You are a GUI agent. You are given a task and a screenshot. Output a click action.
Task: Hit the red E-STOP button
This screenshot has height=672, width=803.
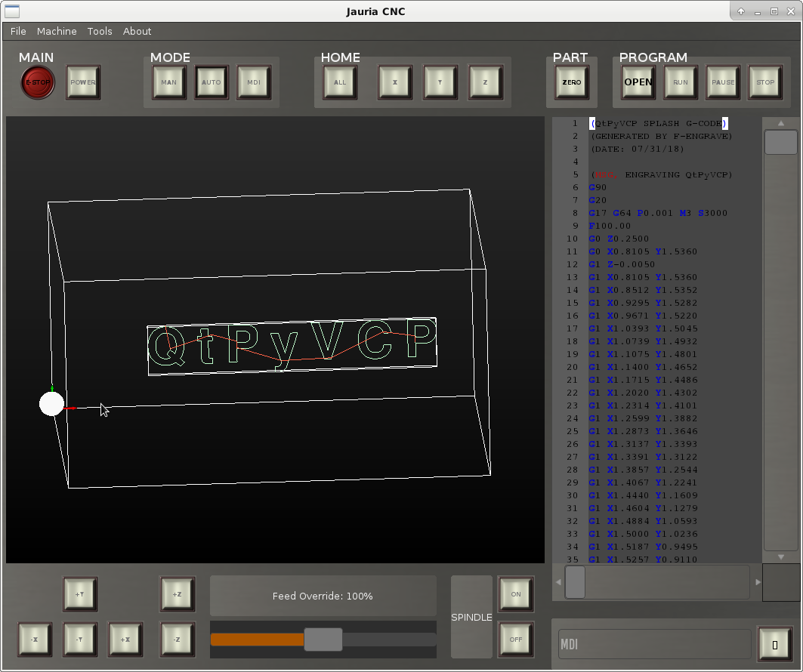pyautogui.click(x=38, y=82)
